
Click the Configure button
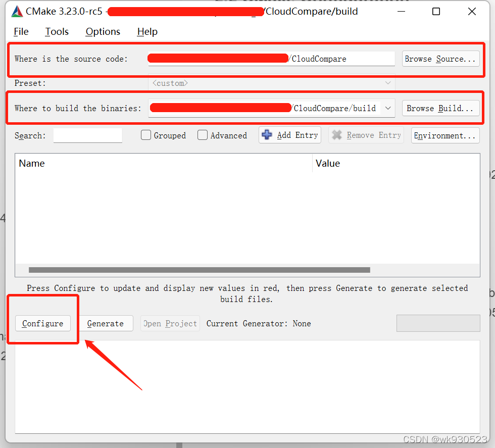coord(42,323)
